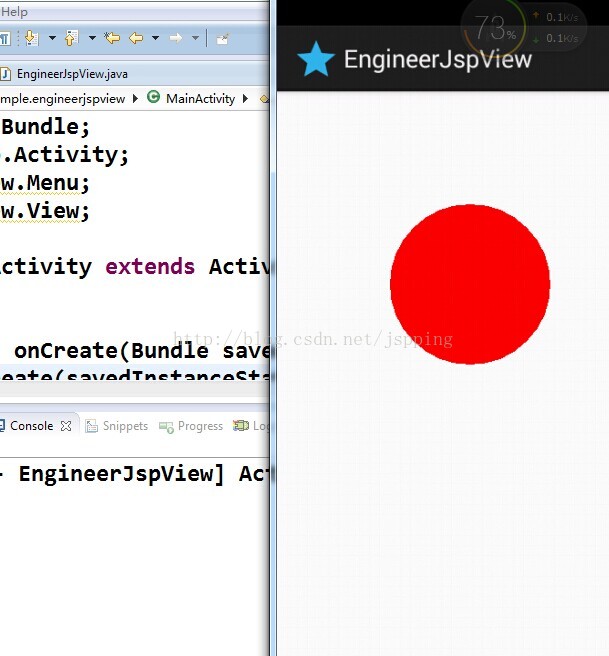Viewport: 609px width, 656px height.
Task: Click the engineerjspview package breadcrumb
Action: [62, 99]
